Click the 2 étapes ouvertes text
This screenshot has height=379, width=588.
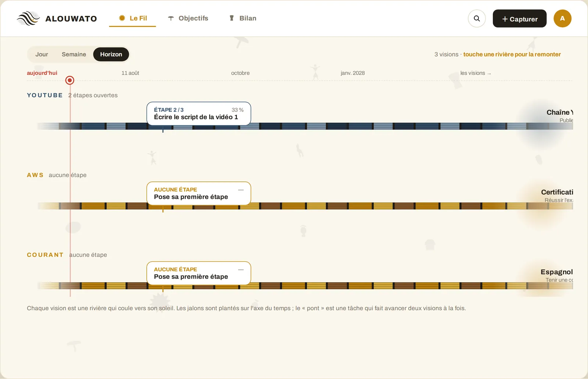93,95
